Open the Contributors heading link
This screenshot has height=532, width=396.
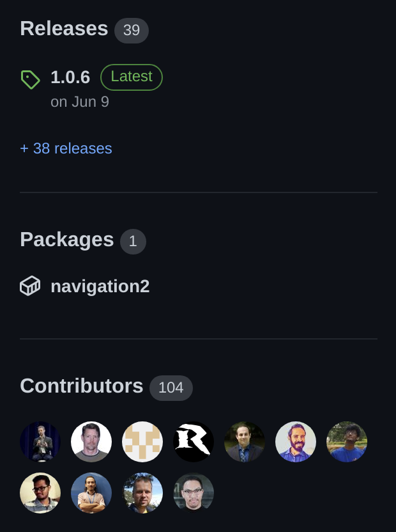(82, 386)
